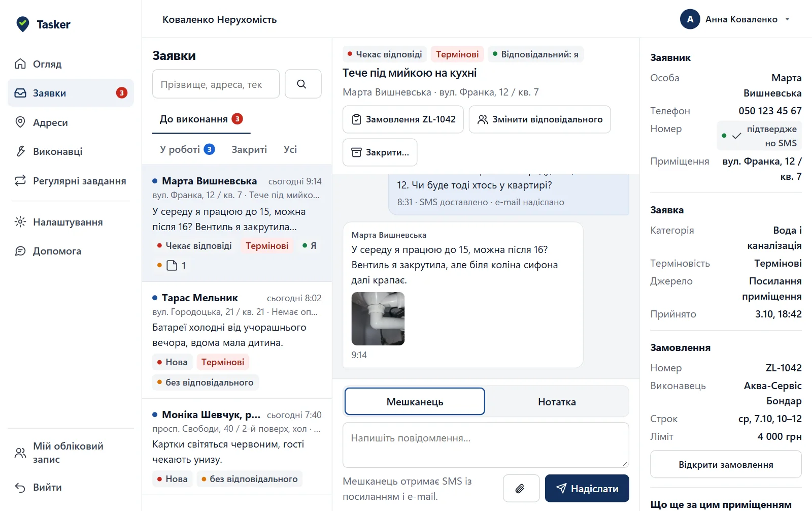Click Відкрити замовлення button
The width and height of the screenshot is (812, 511).
[x=726, y=464]
